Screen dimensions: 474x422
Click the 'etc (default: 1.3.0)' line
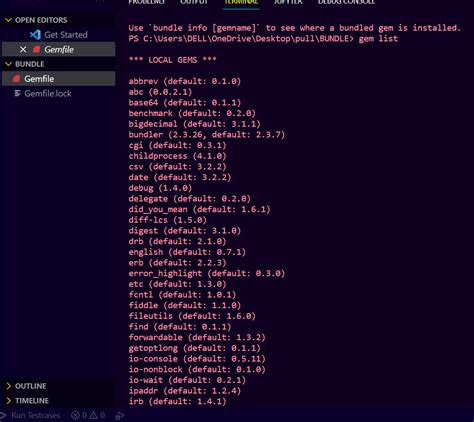[177, 284]
